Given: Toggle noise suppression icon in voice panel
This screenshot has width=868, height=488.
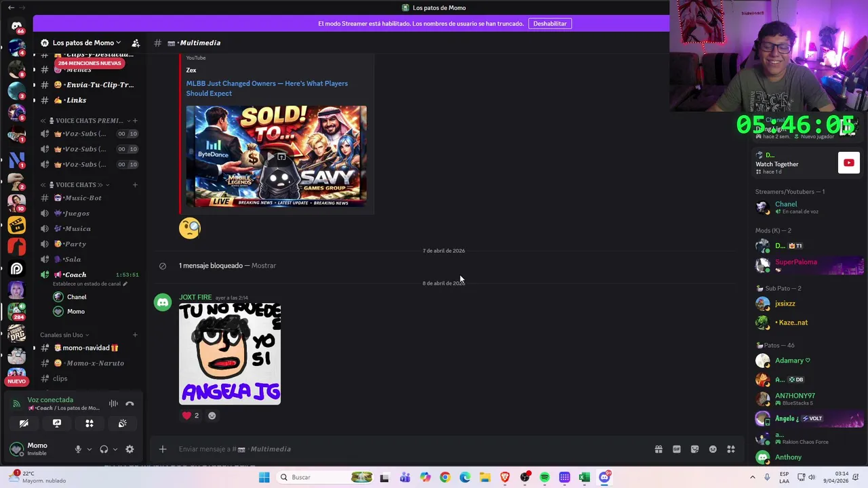Looking at the screenshot, I should [113, 404].
